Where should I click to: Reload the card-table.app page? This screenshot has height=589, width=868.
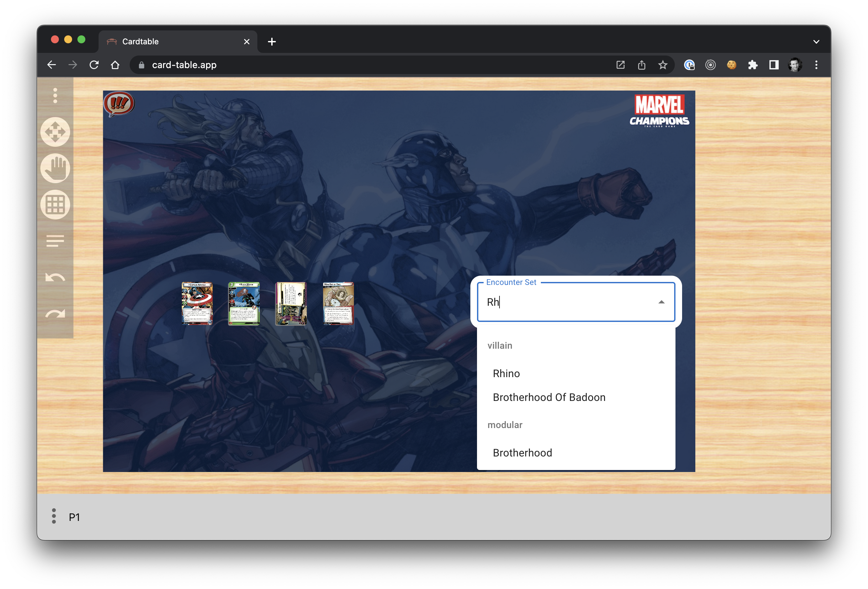pyautogui.click(x=94, y=65)
